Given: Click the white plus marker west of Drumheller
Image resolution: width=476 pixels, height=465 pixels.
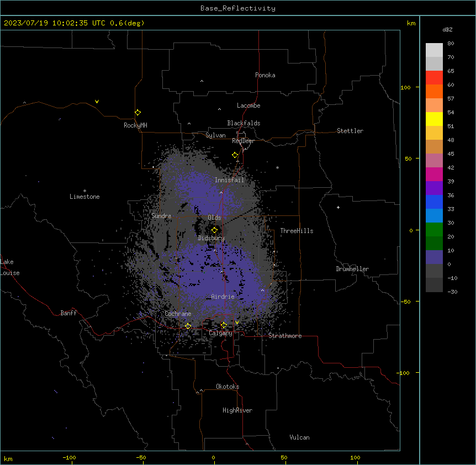Looking at the screenshot, I should click(338, 207).
